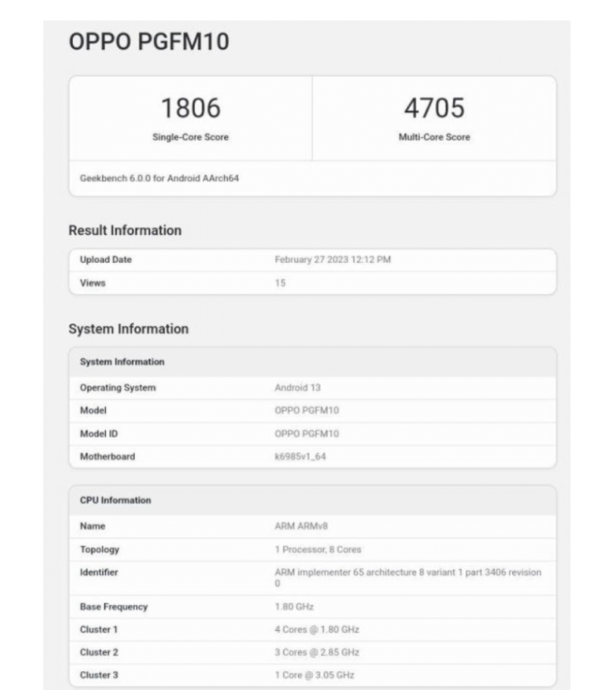The height and width of the screenshot is (690, 616).
Task: Select the "Name" row label
Action: tap(92, 526)
